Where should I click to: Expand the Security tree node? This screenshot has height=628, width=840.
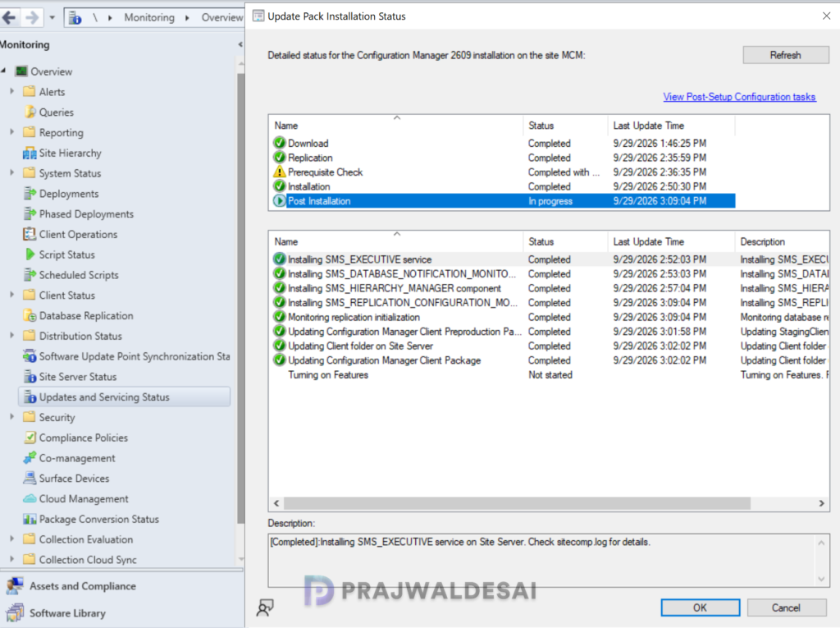[x=11, y=417]
